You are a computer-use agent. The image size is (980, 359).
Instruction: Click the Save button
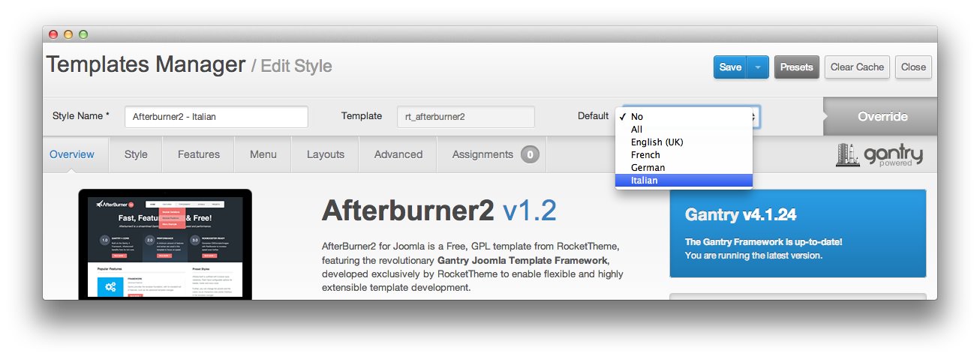point(729,67)
